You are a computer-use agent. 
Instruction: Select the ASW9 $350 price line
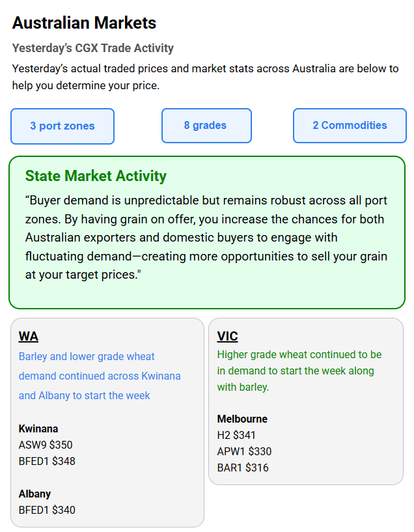tap(46, 445)
